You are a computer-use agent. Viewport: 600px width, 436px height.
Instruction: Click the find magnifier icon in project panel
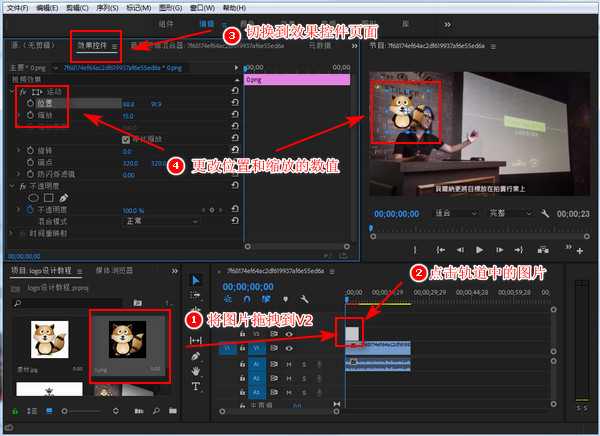pos(156,411)
